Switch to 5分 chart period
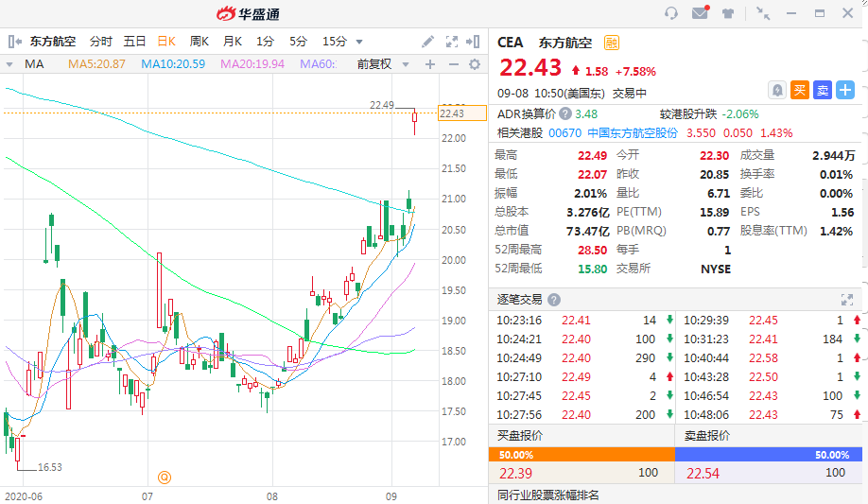868x504 pixels. click(x=298, y=42)
